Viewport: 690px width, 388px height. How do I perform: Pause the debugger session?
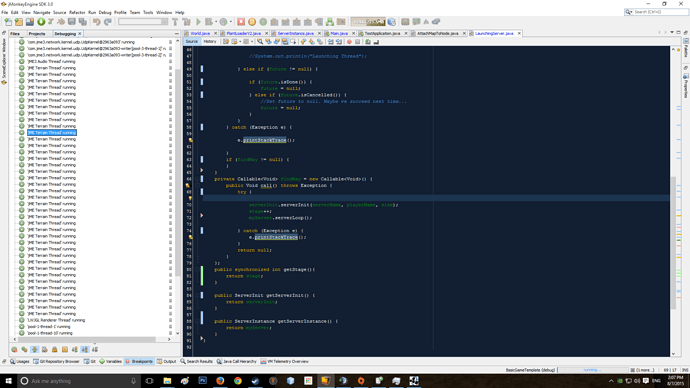coord(252,22)
